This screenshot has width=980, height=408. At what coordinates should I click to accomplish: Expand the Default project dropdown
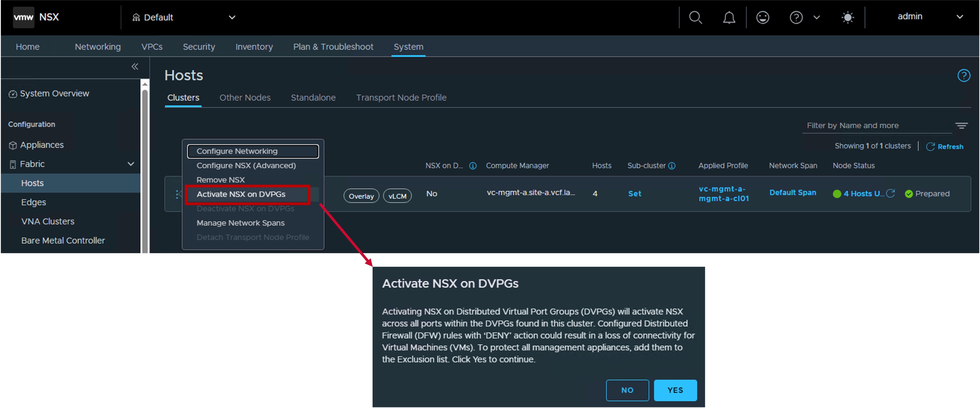[232, 18]
